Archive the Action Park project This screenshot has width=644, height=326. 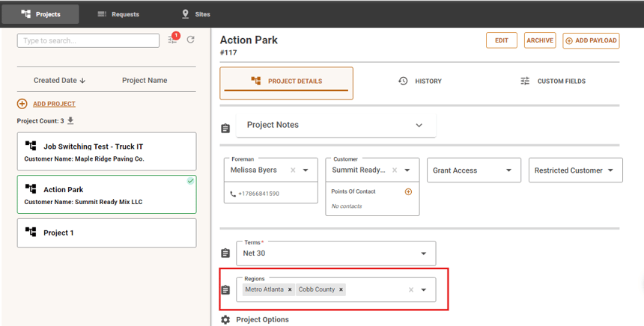(540, 40)
